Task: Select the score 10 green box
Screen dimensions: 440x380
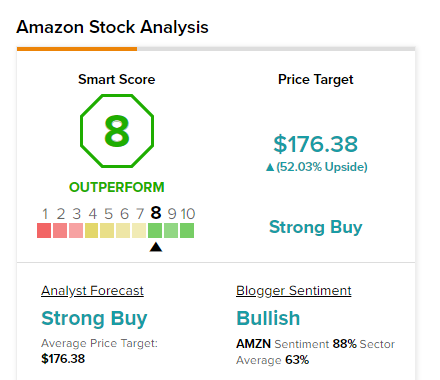Action: tap(187, 231)
